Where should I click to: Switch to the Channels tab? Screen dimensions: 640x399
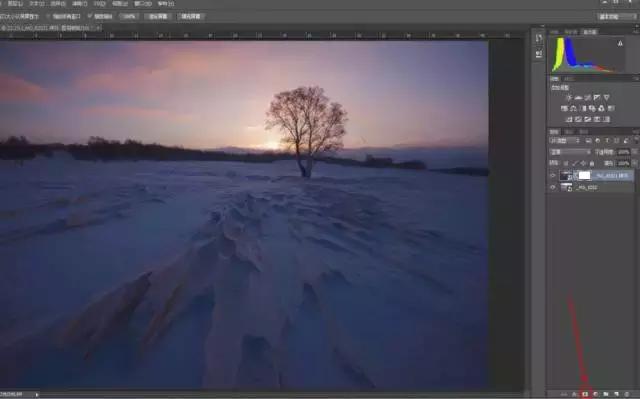pyautogui.click(x=570, y=132)
